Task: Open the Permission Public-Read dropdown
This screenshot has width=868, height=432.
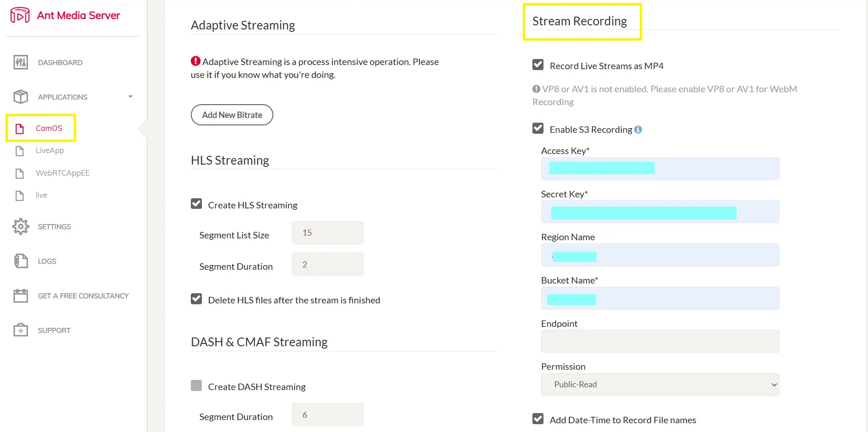Action: [660, 385]
